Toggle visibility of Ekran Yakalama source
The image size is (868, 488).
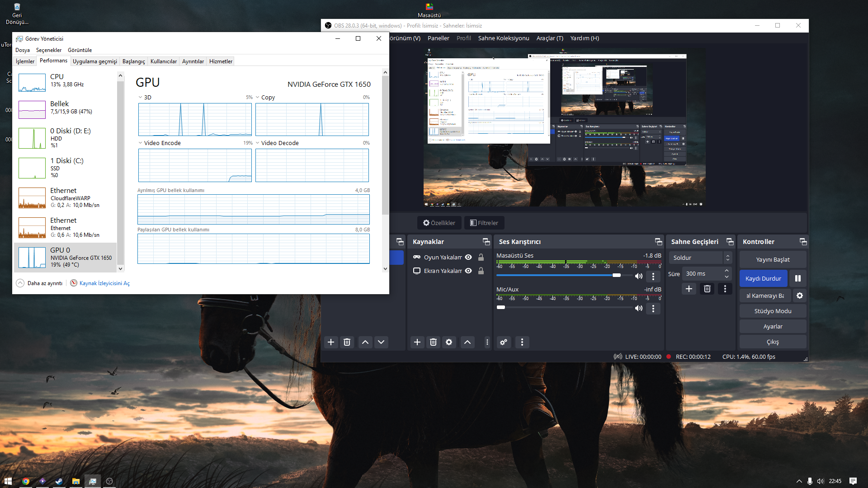[x=469, y=271]
